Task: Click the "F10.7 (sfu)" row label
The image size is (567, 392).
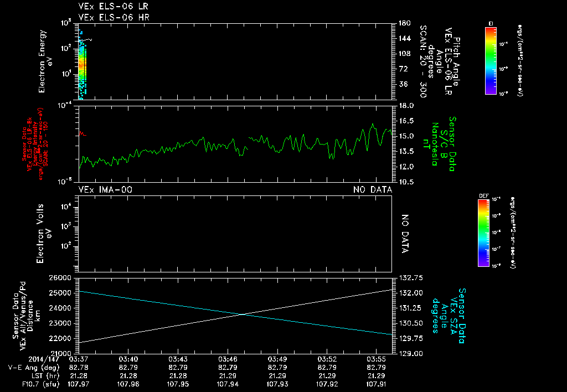Action: point(40,384)
